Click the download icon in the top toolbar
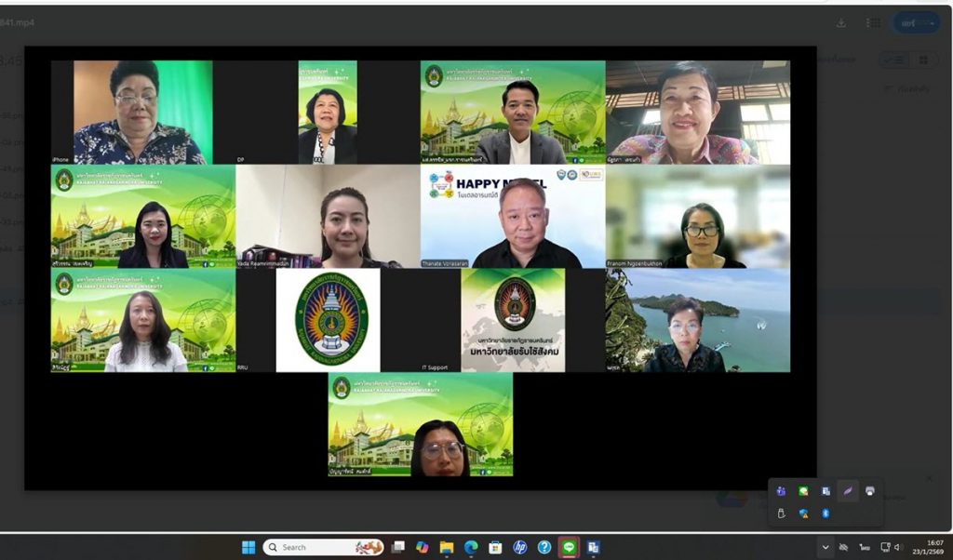953x560 pixels. 841,23
